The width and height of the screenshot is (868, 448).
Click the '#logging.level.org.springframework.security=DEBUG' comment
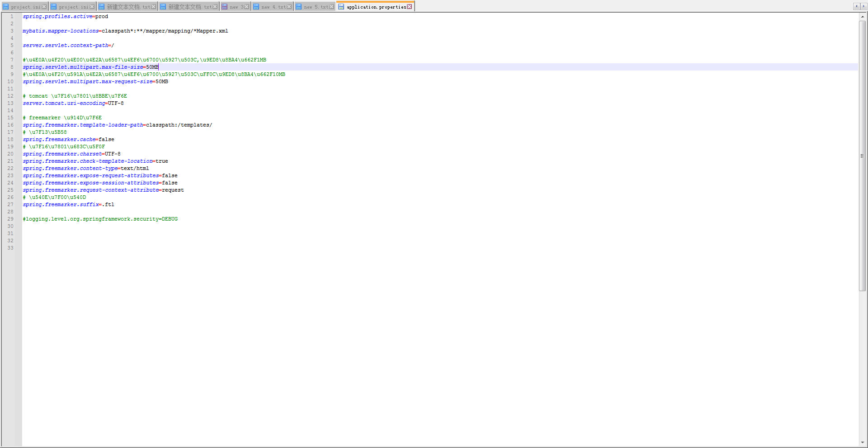(x=100, y=219)
